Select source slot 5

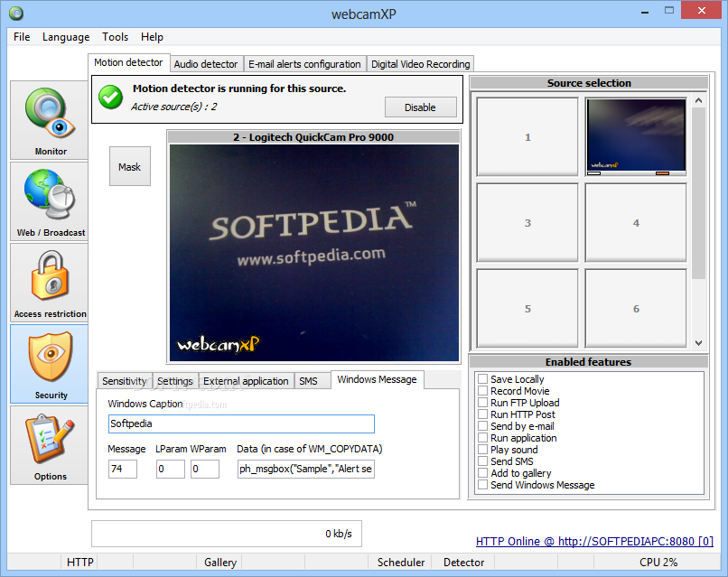click(527, 309)
